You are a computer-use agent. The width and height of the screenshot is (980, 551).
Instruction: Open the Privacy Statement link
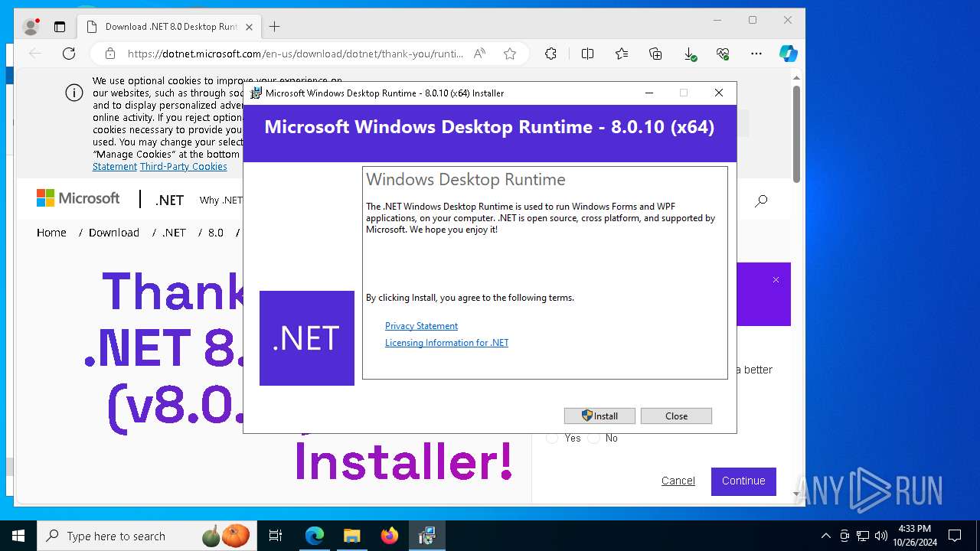point(421,326)
